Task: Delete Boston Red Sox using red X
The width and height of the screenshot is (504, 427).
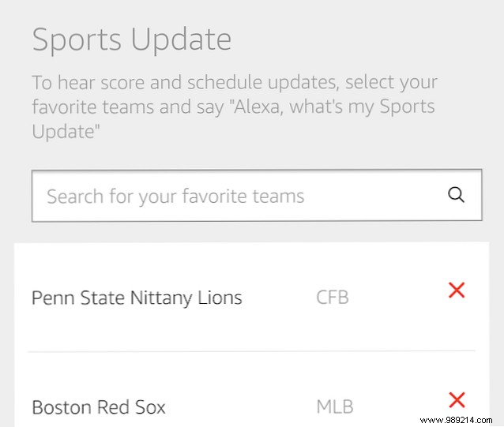Action: point(456,399)
